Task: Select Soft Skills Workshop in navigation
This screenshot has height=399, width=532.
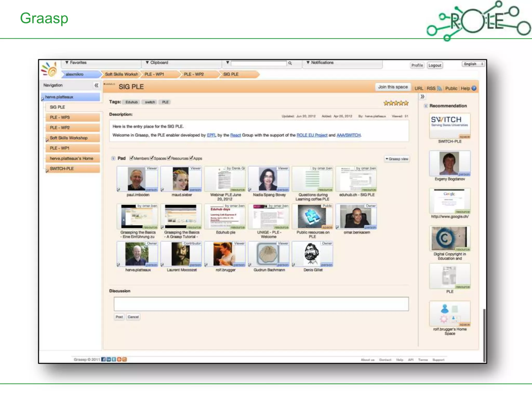Action: pos(69,138)
